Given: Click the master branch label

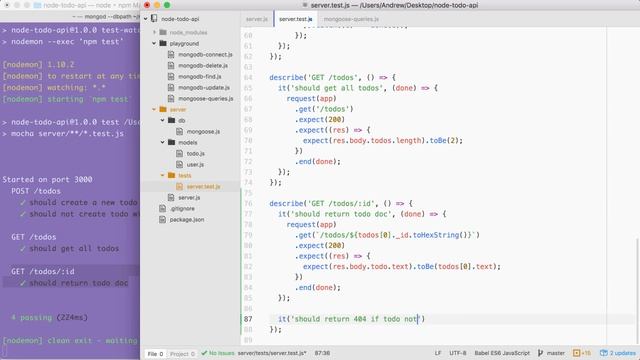Looking at the screenshot, I should [x=556, y=353].
